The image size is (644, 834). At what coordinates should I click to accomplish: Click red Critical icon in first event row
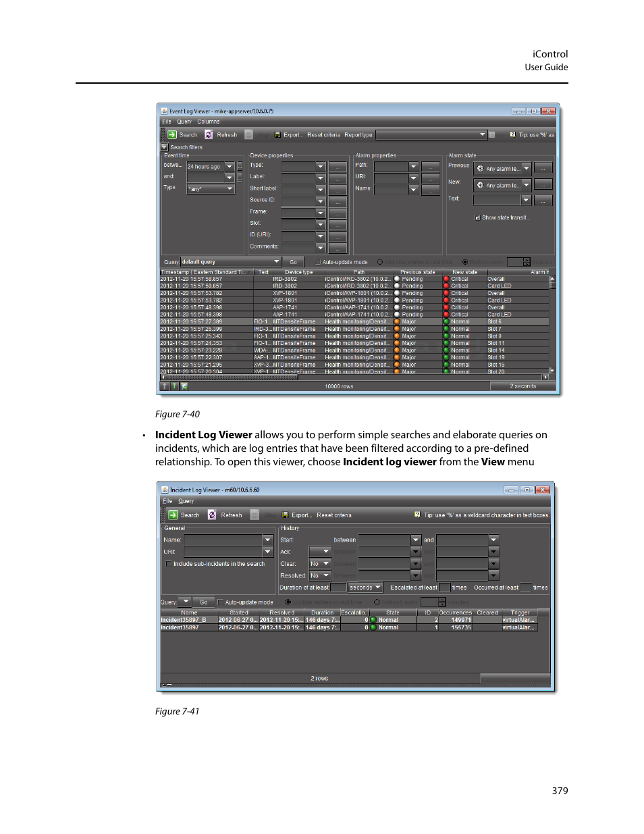pyautogui.click(x=446, y=279)
